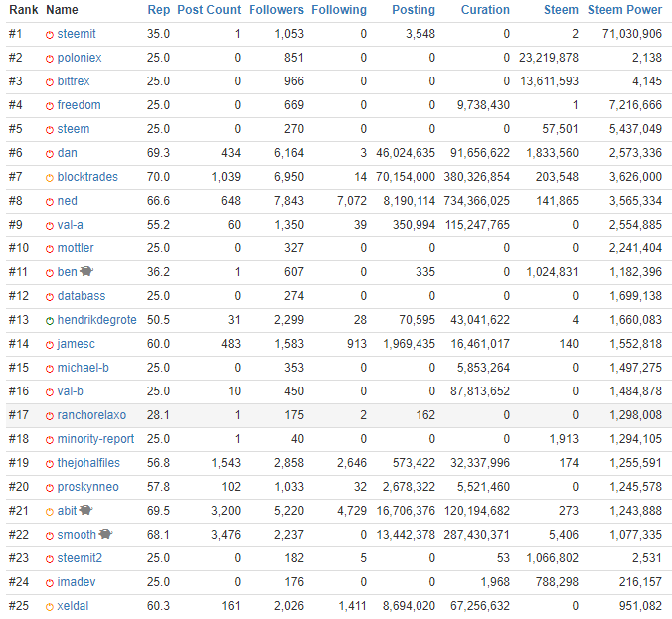
Task: Sort table by Curation column header
Action: pos(485,10)
